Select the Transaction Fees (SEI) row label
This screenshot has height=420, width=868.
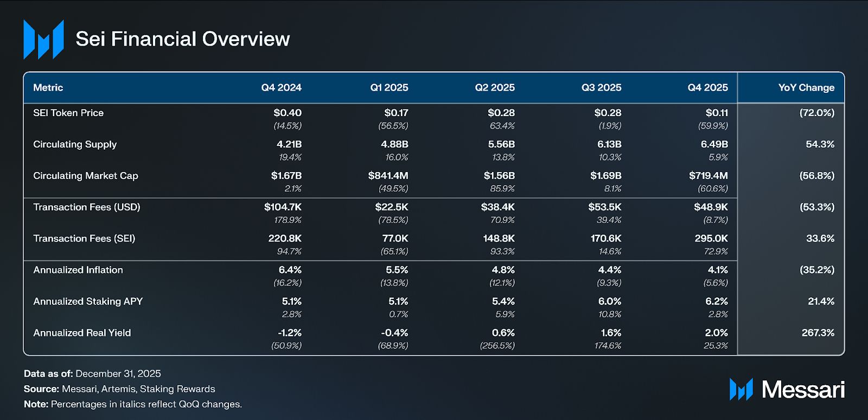tap(84, 239)
